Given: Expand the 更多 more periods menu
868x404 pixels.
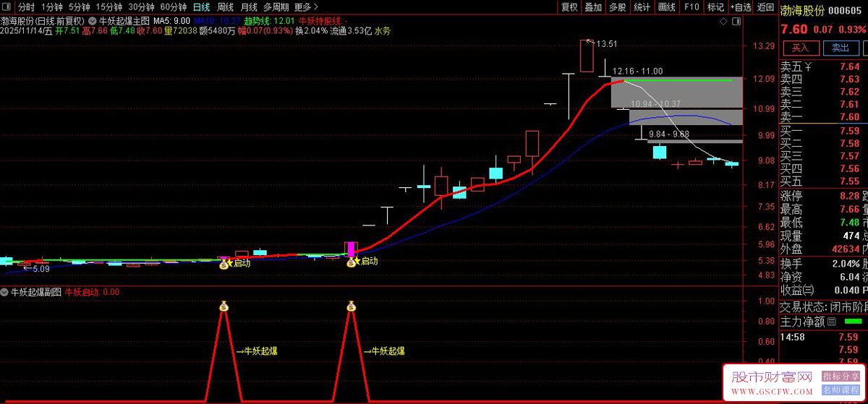Looking at the screenshot, I should pos(305,7).
